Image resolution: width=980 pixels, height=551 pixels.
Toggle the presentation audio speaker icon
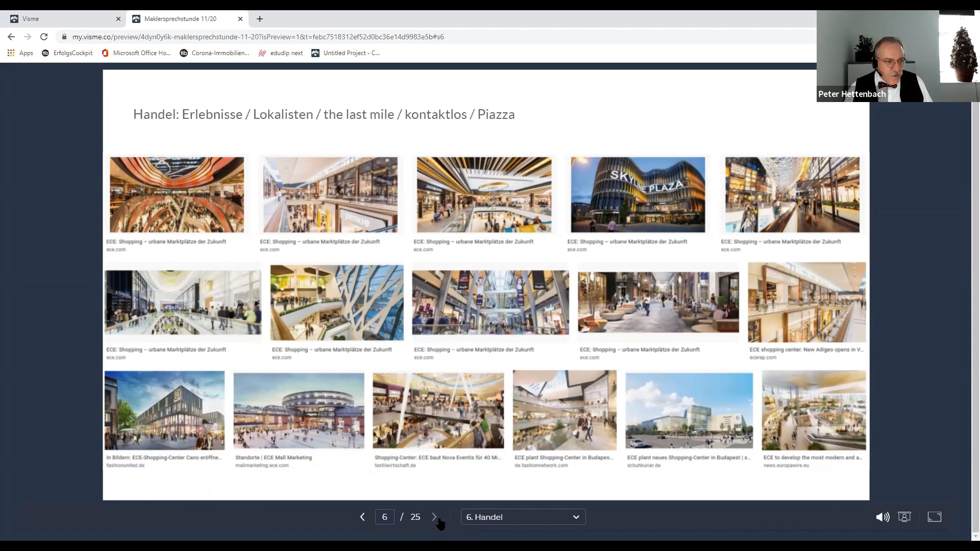[x=883, y=517]
